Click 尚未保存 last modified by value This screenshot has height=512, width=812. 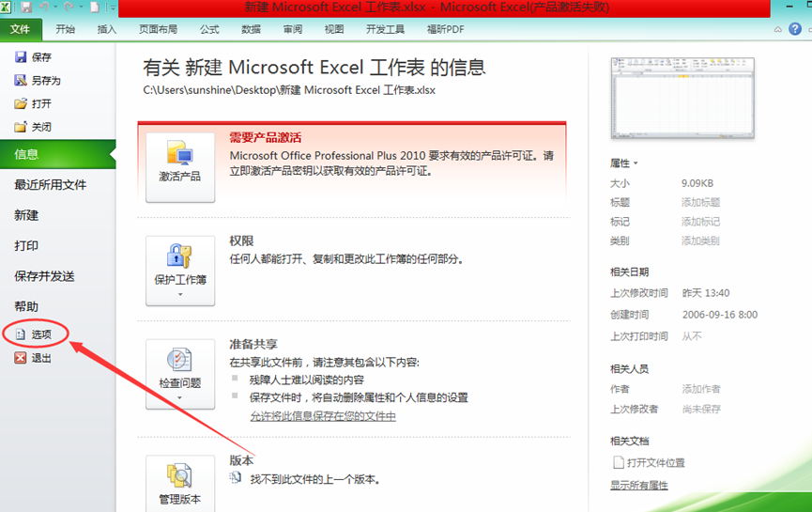coord(701,409)
